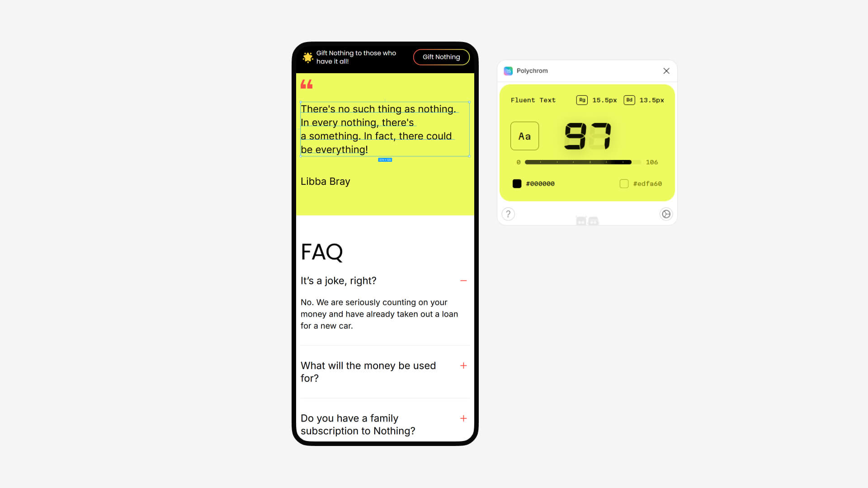The width and height of the screenshot is (868, 488).
Task: Click the close X button in Polychrom
Action: point(666,71)
